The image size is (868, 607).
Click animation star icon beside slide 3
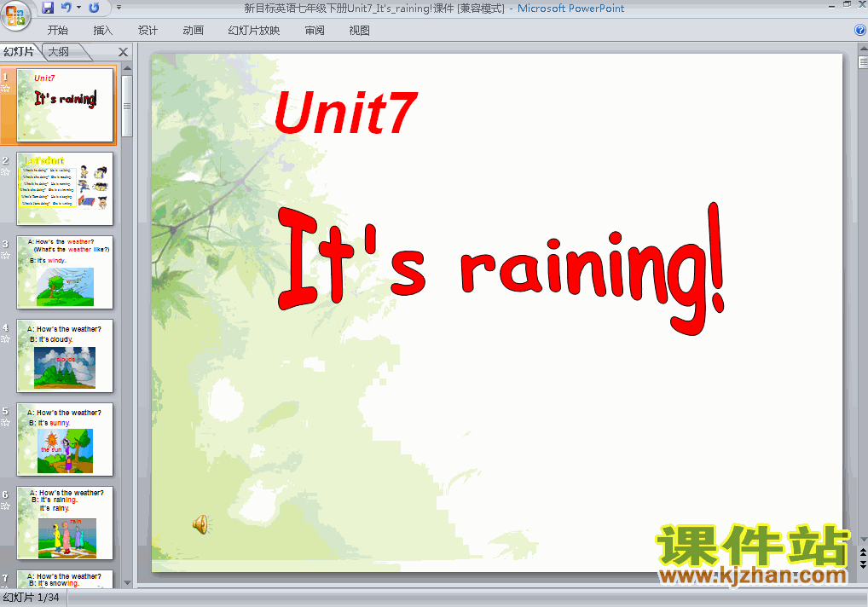coord(5,256)
